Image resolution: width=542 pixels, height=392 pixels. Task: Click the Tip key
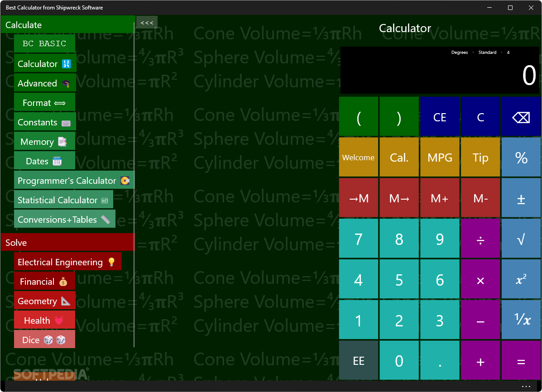pyautogui.click(x=480, y=157)
